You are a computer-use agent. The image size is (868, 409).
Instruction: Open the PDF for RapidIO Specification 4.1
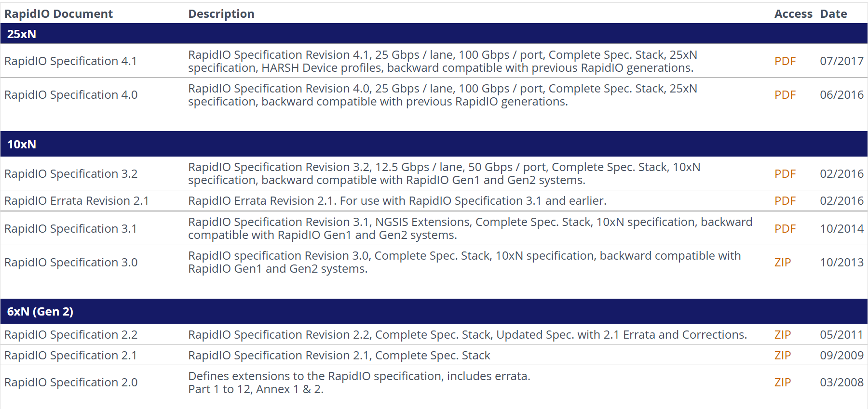point(785,61)
